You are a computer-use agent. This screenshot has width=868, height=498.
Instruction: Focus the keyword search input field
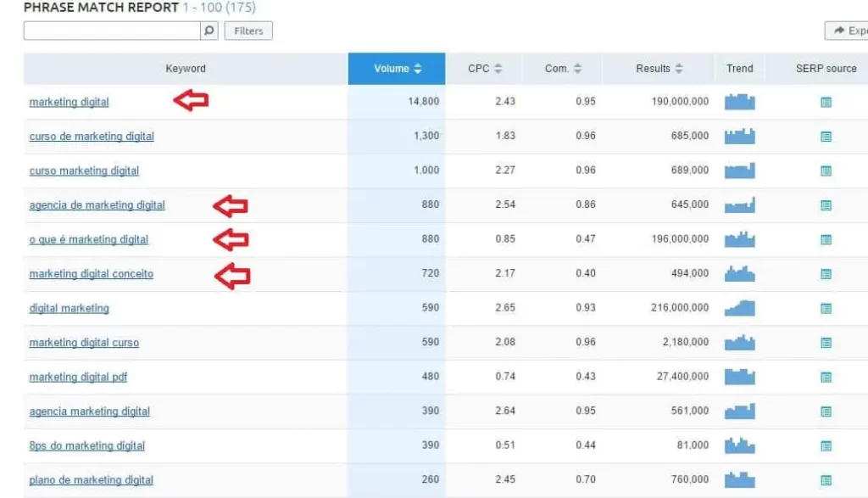[112, 31]
